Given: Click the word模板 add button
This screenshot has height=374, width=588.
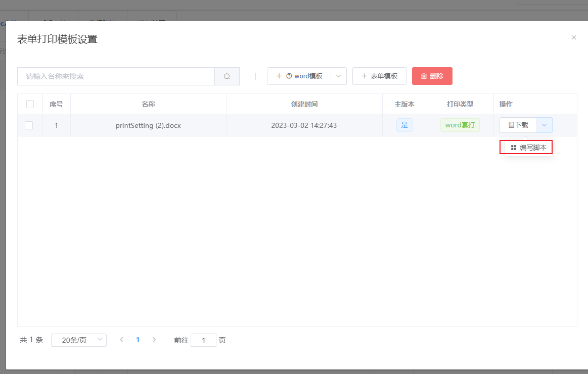Looking at the screenshot, I should pos(299,76).
